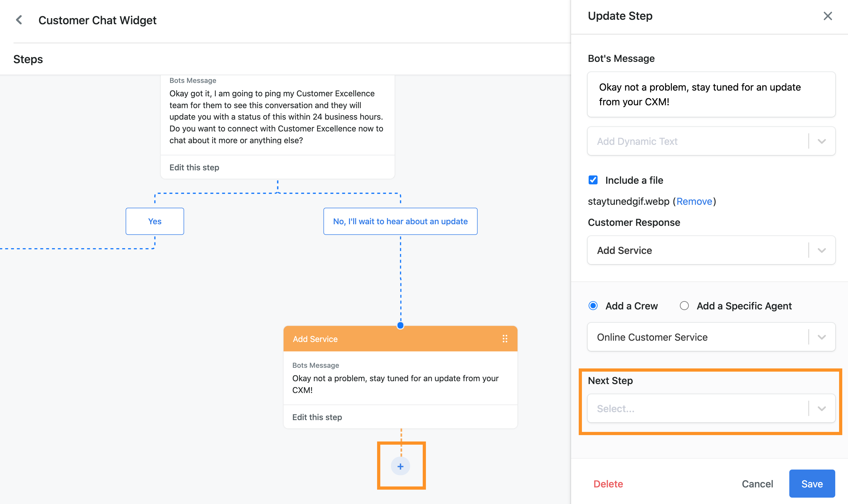Image resolution: width=848 pixels, height=504 pixels.
Task: Open the Online Customer Service crew dropdown
Action: [x=711, y=337]
